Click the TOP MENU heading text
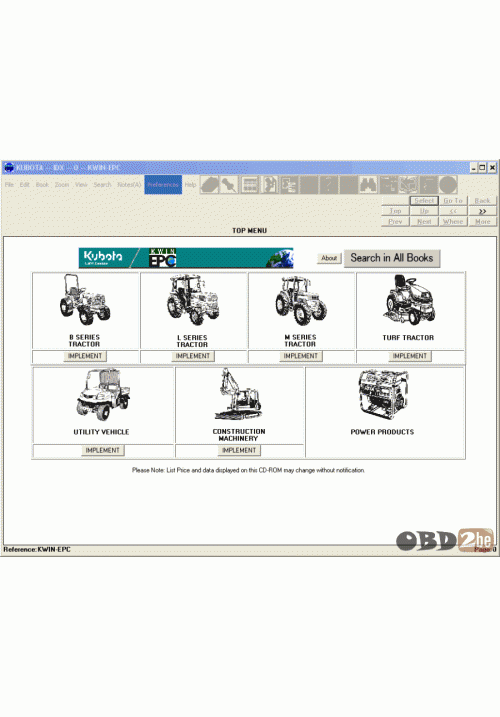 249,231
